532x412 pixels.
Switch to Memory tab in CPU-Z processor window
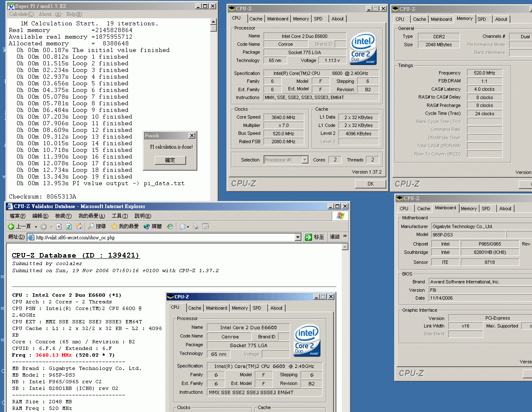click(301, 19)
